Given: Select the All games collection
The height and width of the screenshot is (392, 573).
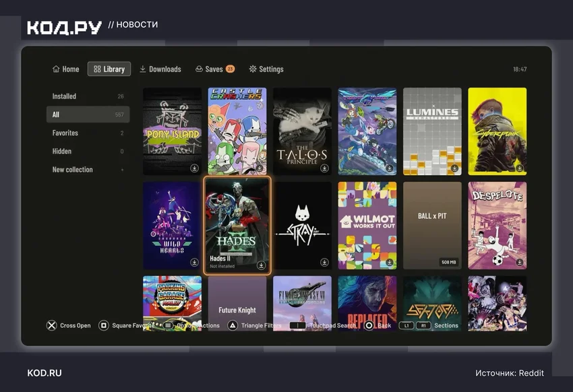Looking at the screenshot, I should [88, 115].
